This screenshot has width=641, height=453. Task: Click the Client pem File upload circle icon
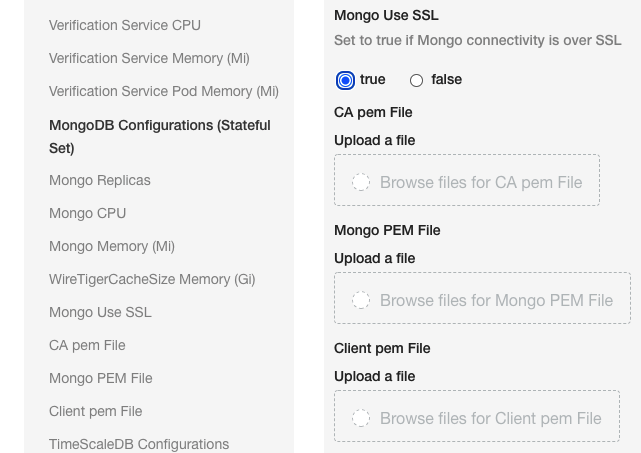tap(361, 418)
